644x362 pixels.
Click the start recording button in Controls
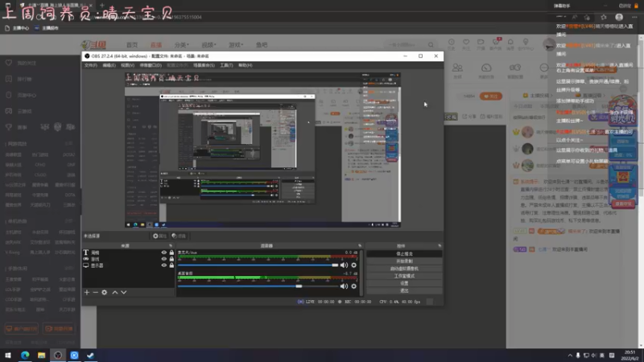404,261
